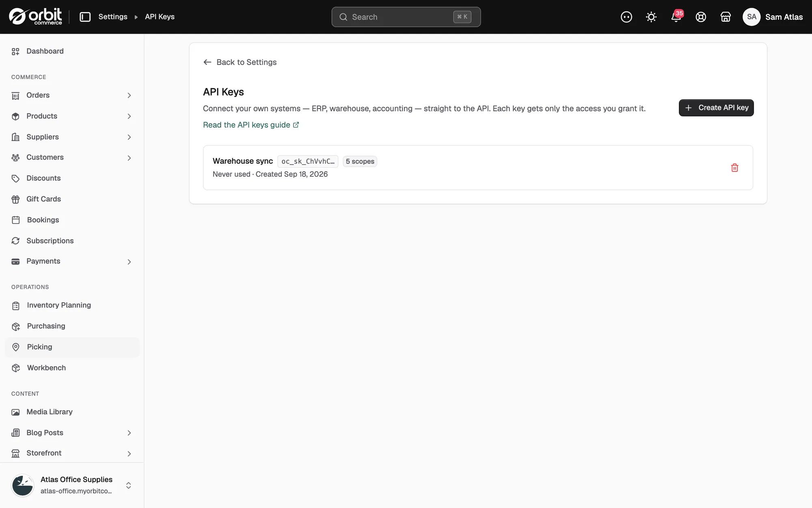Click the back arrow to Settings
The width and height of the screenshot is (812, 508).
(x=207, y=62)
